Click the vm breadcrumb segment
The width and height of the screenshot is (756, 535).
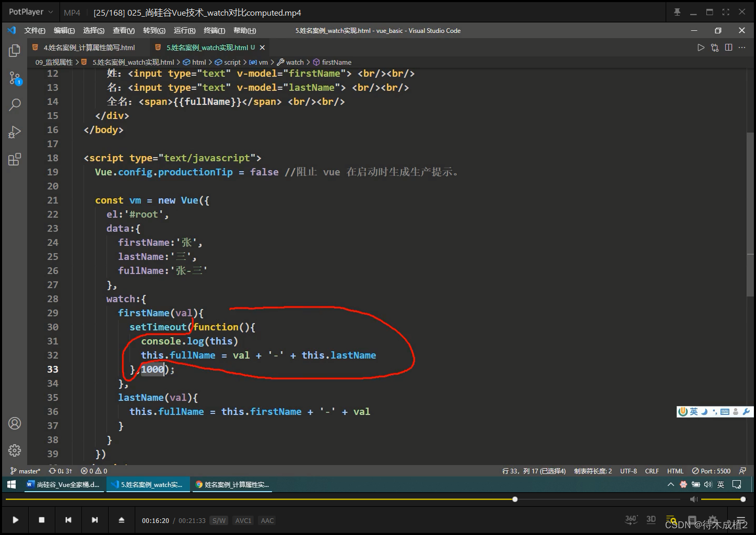coord(258,62)
